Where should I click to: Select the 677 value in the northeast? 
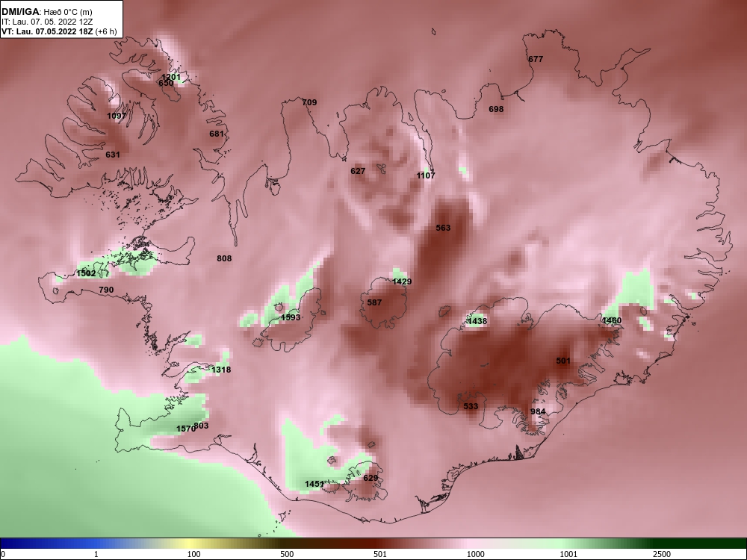tap(536, 59)
